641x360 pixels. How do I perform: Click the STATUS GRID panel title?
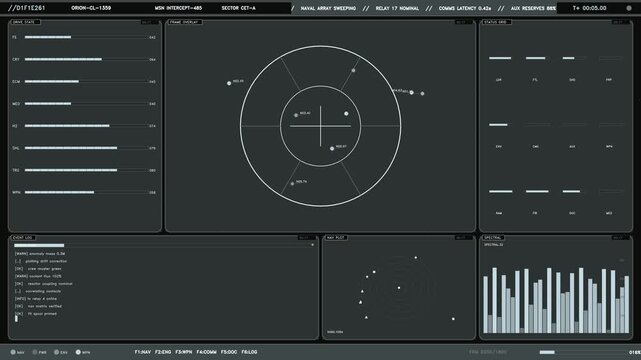pyautogui.click(x=496, y=22)
